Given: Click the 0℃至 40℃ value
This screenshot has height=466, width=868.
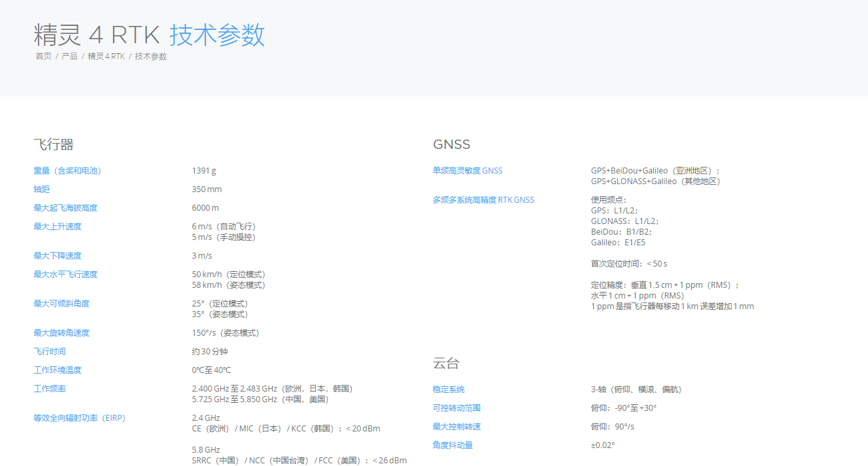Looking at the screenshot, I should [212, 370].
